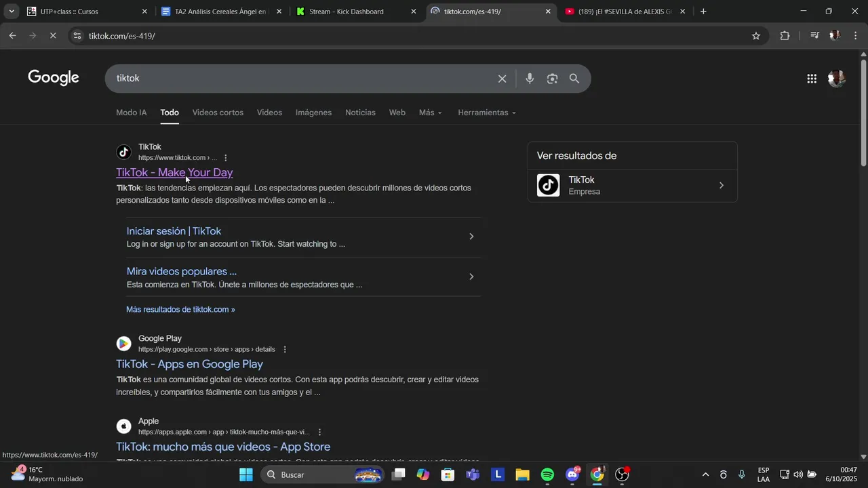
Task: Open Iniciar sesión | TikTok link
Action: [x=174, y=231]
